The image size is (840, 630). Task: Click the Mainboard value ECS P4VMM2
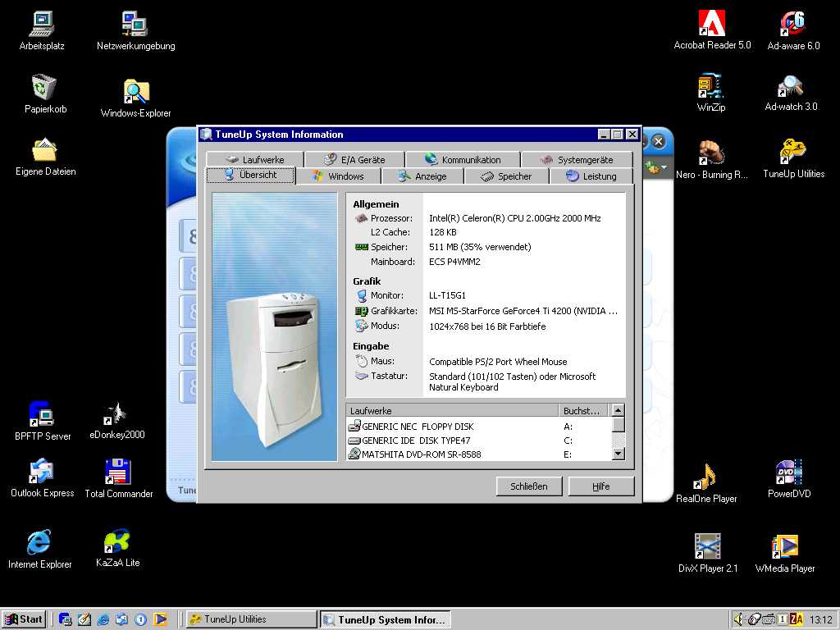[x=454, y=262]
